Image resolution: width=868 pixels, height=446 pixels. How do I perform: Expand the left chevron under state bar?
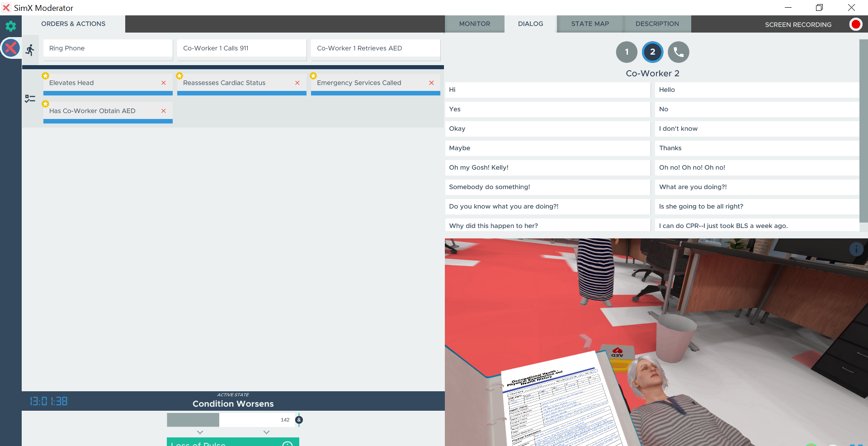[x=200, y=432]
